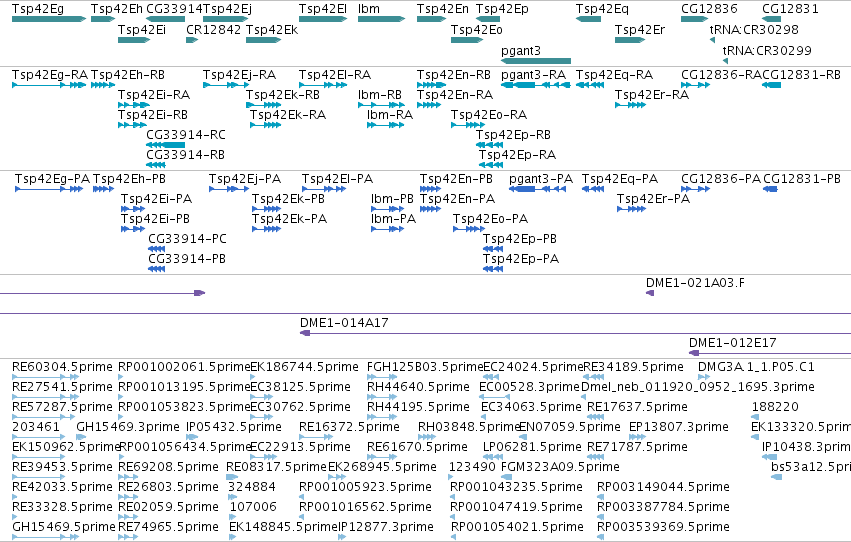The width and height of the screenshot is (851, 542).
Task: Select EST RE60304.5prime
Action: [x=62, y=367]
